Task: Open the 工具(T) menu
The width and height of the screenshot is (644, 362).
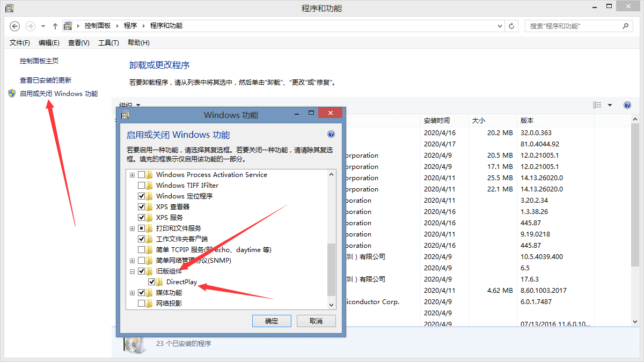Action: pyautogui.click(x=108, y=43)
